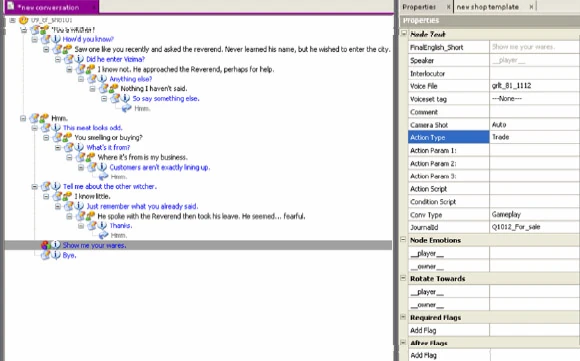Collapse the Node Emotions property section
The image size is (580, 361).
coord(403,240)
